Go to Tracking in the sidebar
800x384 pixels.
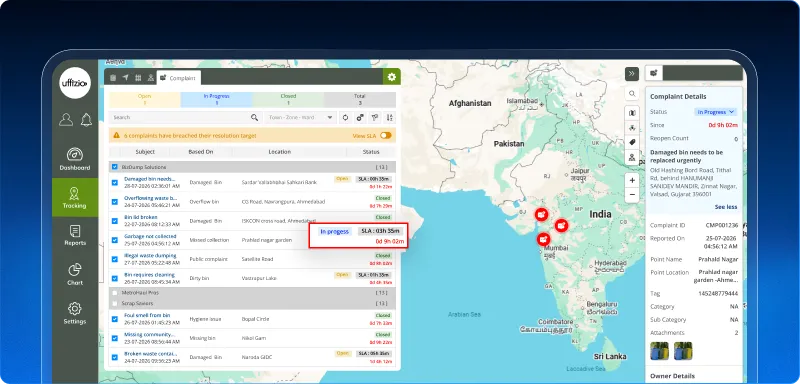pos(75,197)
